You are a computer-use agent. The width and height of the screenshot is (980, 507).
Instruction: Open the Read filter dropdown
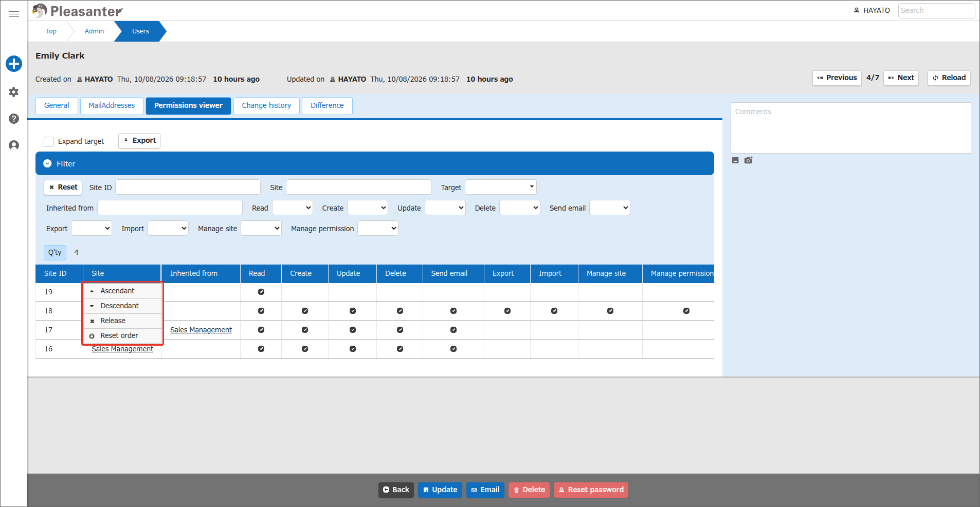point(293,208)
